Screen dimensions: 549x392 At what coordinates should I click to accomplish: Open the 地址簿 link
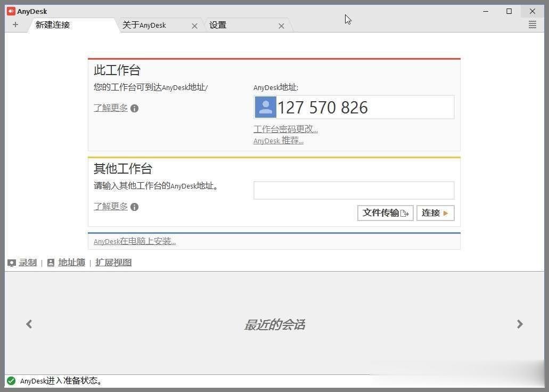(72, 263)
